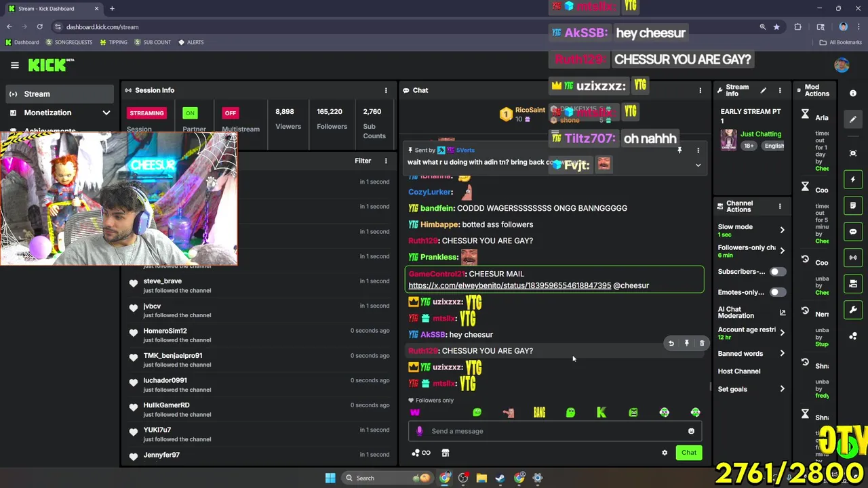Screen dimensions: 868x488
Task: Open the hamburger menu beside the Kick logo
Action: (x=14, y=65)
